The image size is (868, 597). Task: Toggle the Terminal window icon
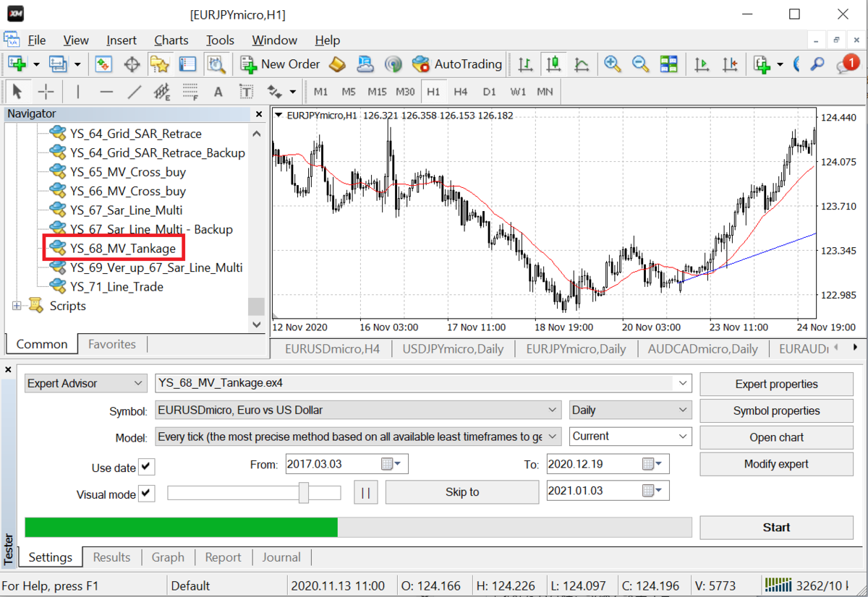click(x=187, y=64)
